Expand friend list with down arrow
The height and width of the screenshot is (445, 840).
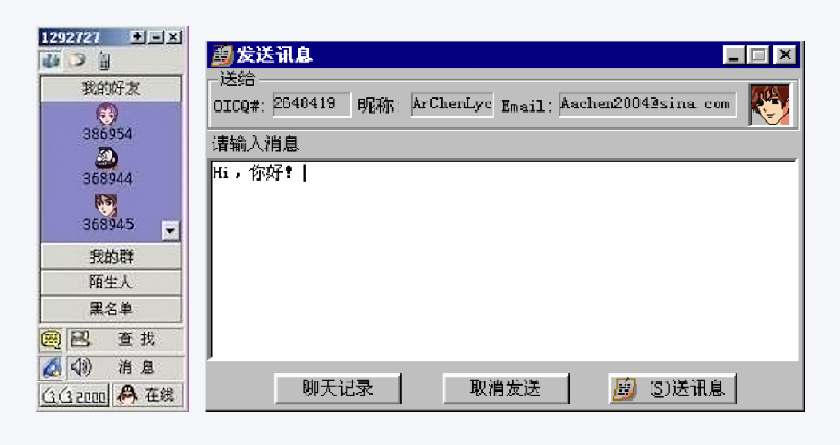pyautogui.click(x=170, y=231)
